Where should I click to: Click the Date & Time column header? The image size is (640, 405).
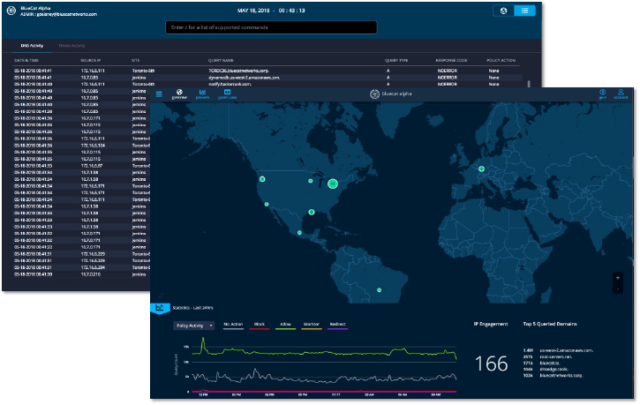pyautogui.click(x=27, y=61)
